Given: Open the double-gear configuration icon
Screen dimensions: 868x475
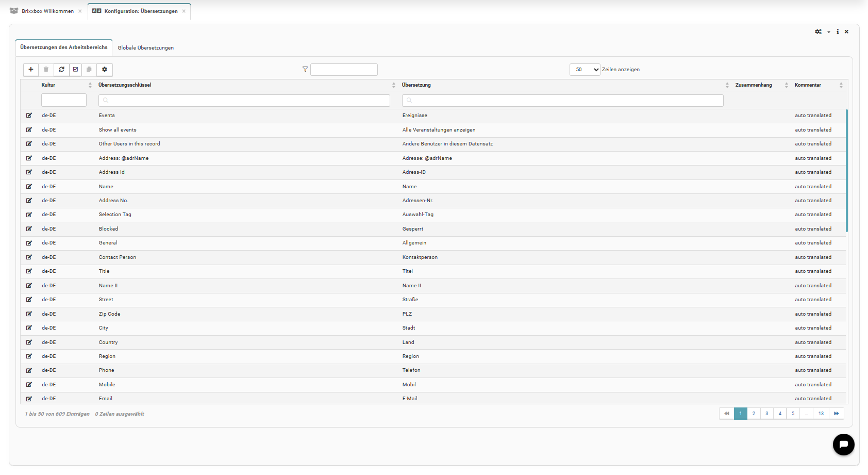Looking at the screenshot, I should [818, 32].
